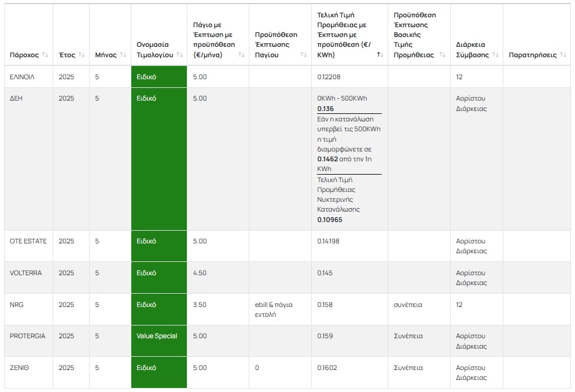The image size is (575, 392).
Task: Select the 0.12208 price value
Action: pos(329,77)
